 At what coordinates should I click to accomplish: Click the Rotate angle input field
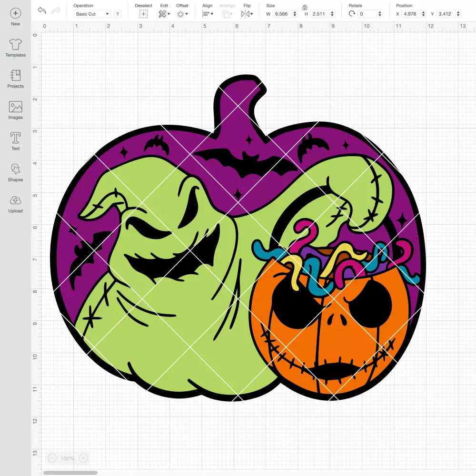(367, 14)
